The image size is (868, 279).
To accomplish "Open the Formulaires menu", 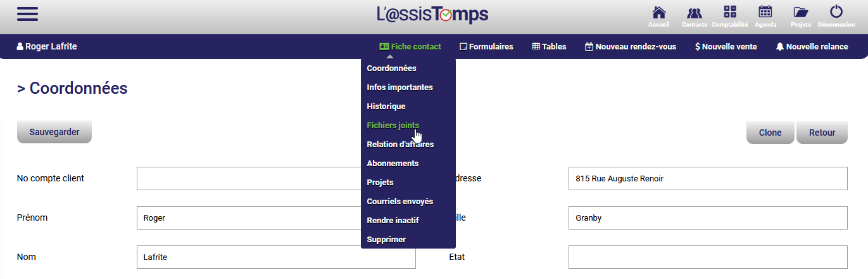I will point(486,46).
